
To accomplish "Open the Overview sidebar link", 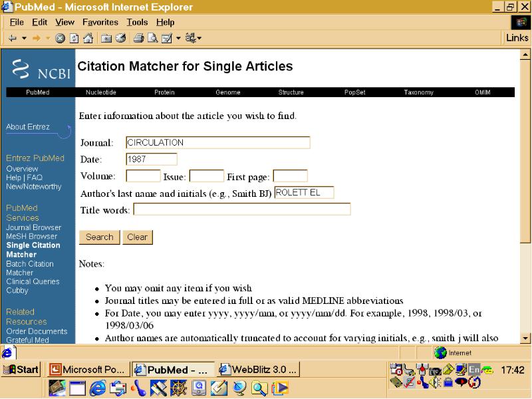I will pos(22,169).
